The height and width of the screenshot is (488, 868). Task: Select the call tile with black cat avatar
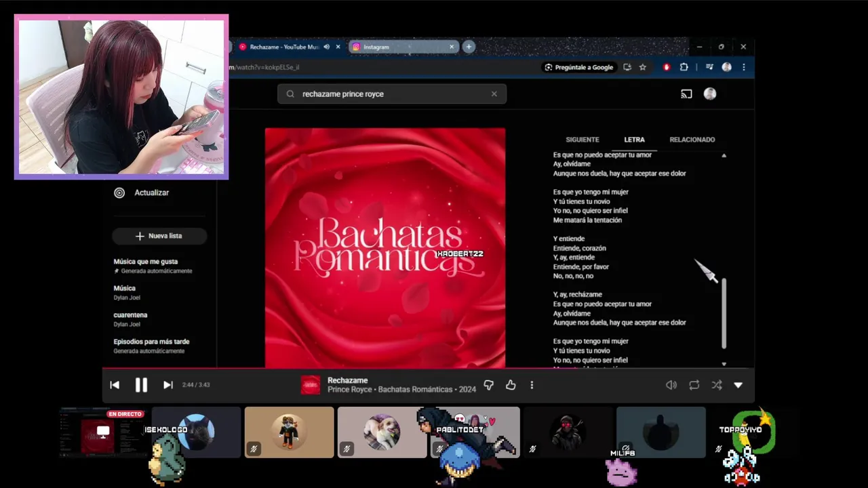(196, 432)
